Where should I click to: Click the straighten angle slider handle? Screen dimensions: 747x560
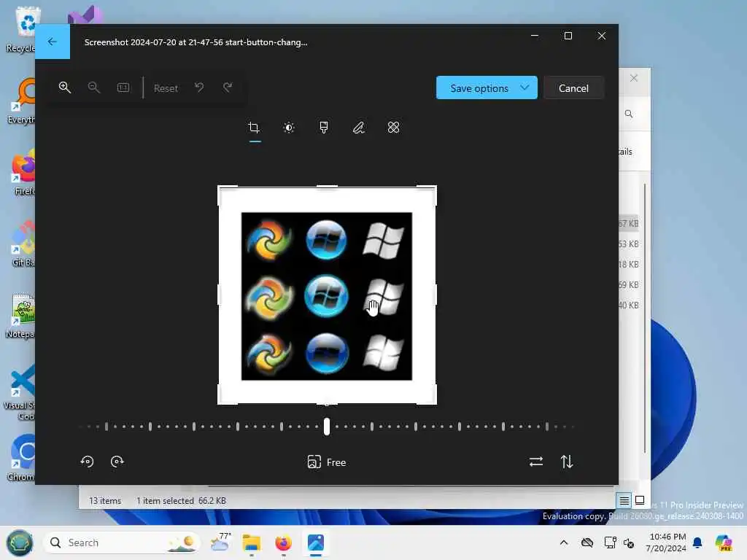click(327, 427)
